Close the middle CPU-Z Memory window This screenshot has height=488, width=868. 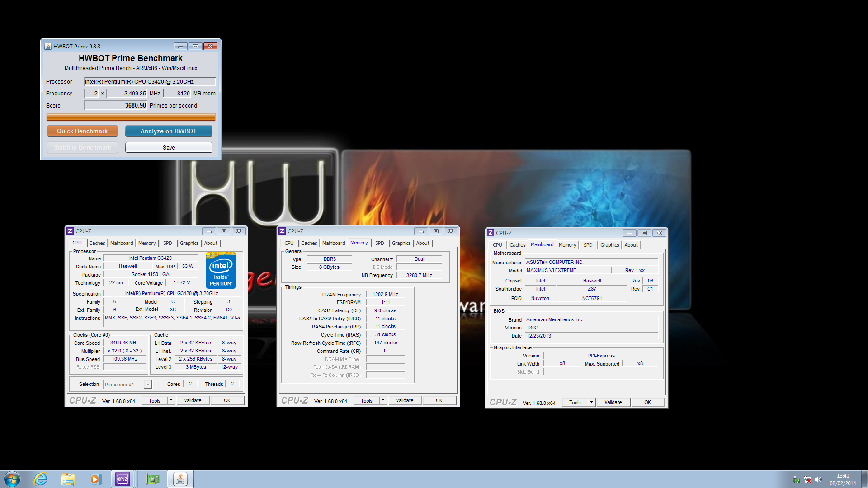(451, 231)
